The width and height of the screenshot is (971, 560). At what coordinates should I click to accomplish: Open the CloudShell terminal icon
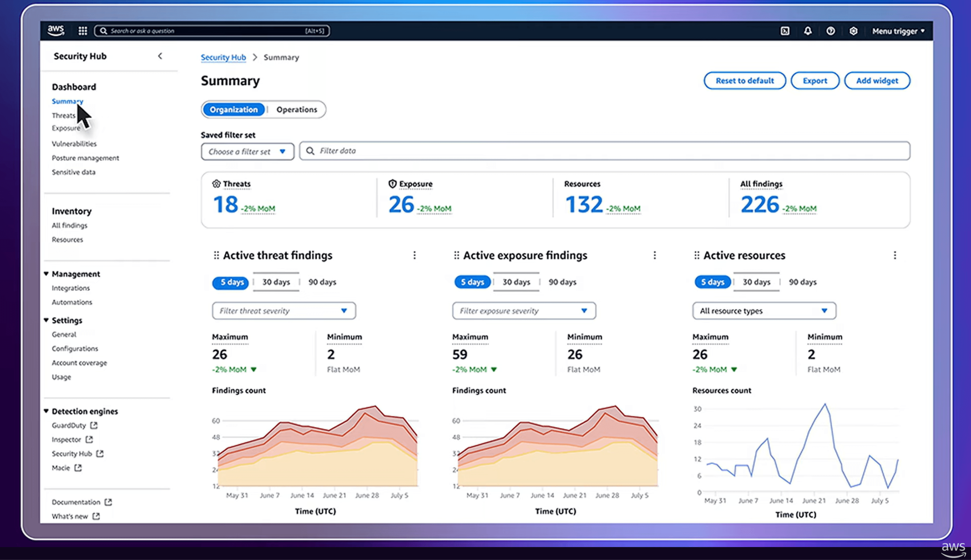[x=785, y=31]
